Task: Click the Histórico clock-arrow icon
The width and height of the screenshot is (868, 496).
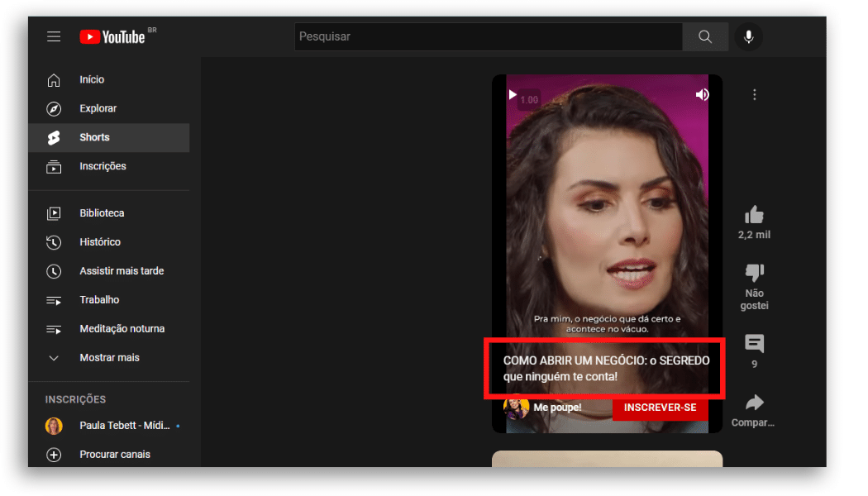Action: click(54, 242)
